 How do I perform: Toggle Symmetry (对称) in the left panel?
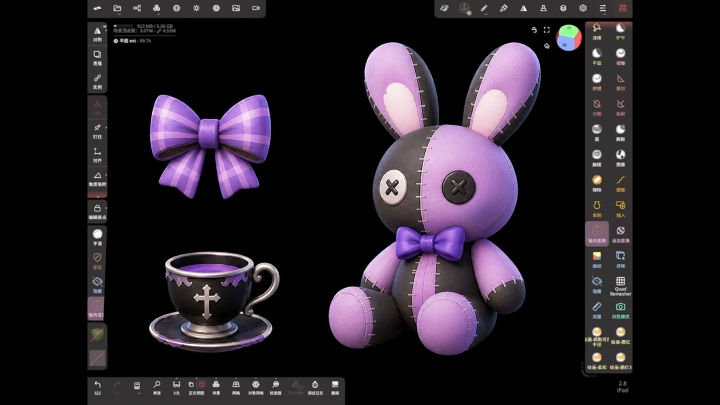[97, 34]
